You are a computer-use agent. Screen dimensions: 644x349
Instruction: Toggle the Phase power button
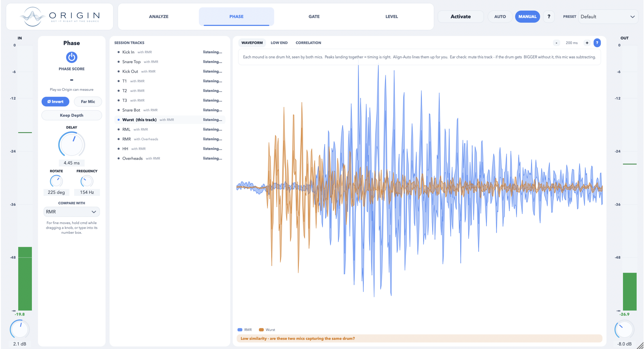click(72, 57)
